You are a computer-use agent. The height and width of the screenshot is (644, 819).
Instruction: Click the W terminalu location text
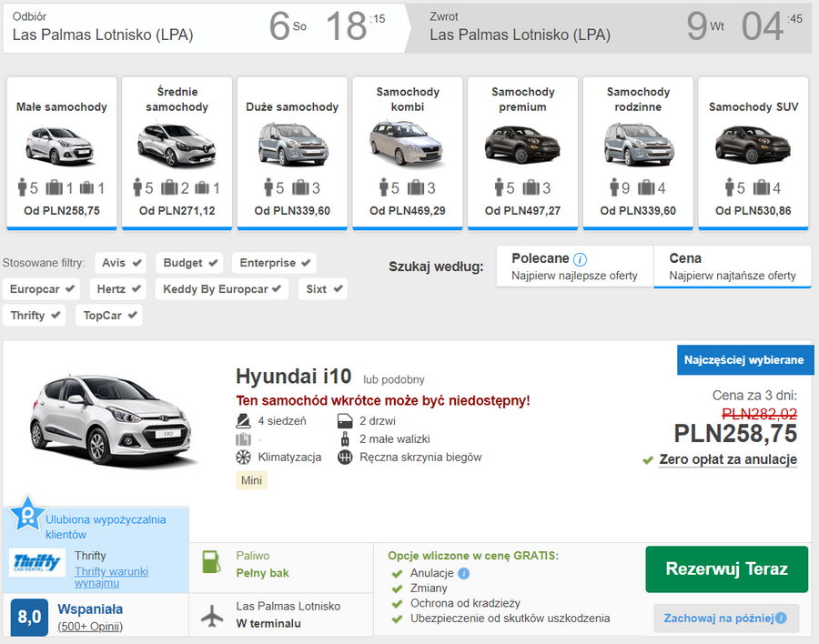pos(268,624)
